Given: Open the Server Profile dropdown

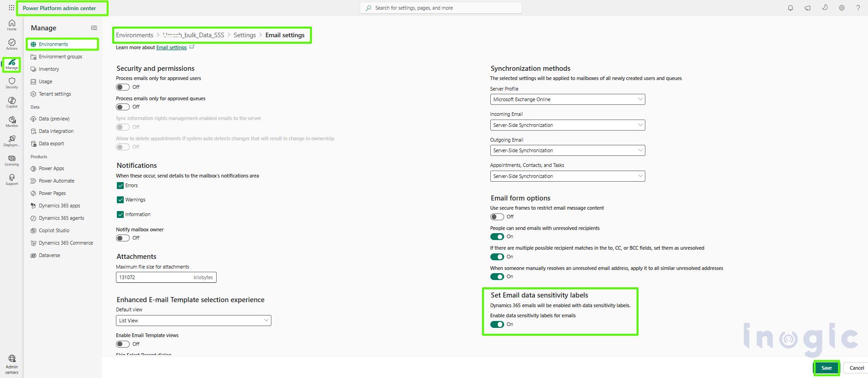Looking at the screenshot, I should (x=568, y=99).
